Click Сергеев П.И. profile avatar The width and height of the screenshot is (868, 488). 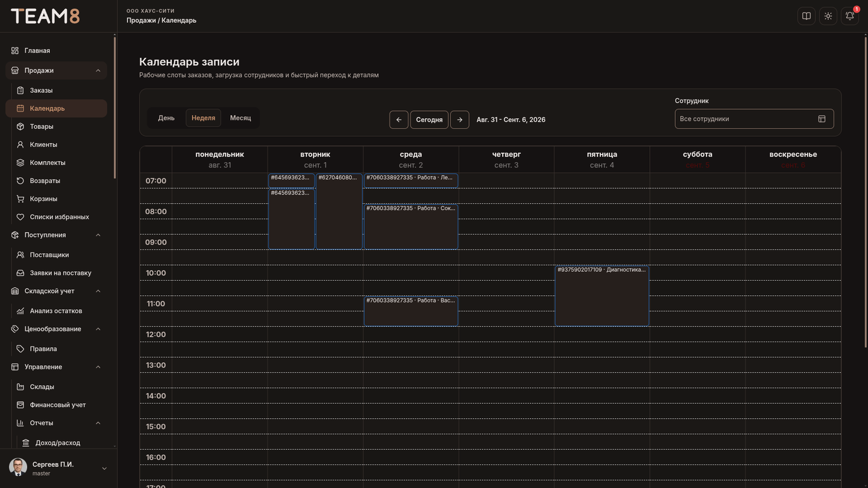(18, 468)
